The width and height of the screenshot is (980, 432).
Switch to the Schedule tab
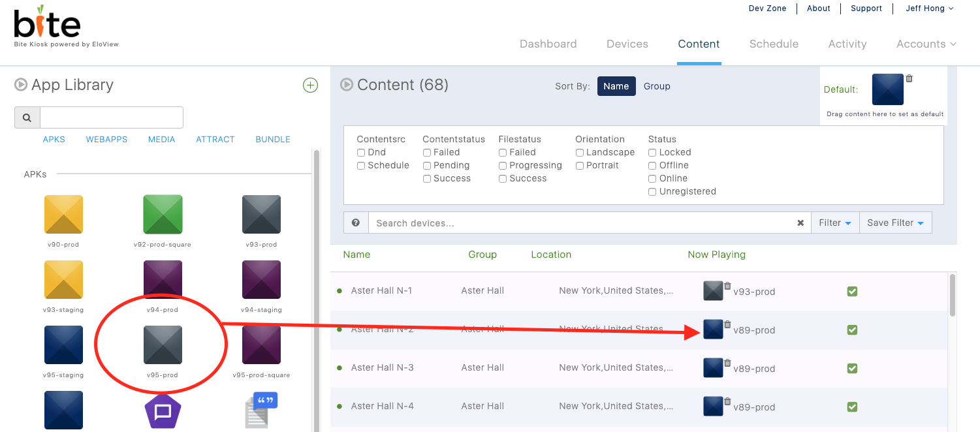774,44
